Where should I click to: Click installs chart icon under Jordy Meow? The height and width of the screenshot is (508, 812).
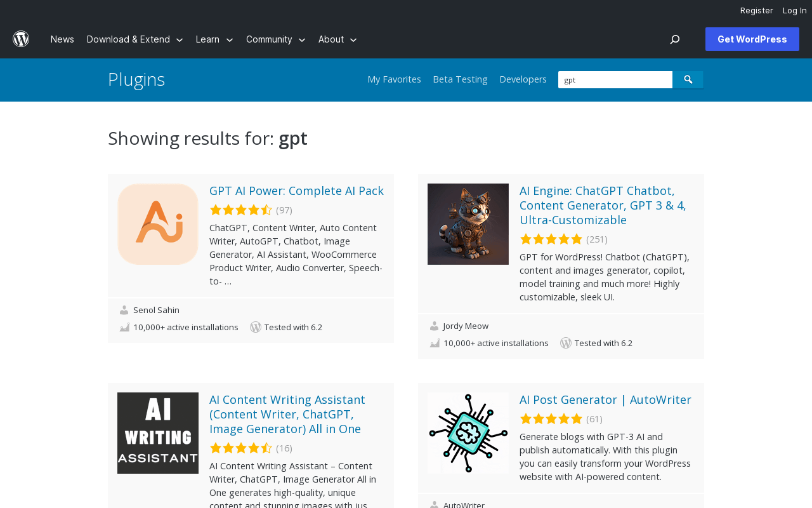(435, 344)
